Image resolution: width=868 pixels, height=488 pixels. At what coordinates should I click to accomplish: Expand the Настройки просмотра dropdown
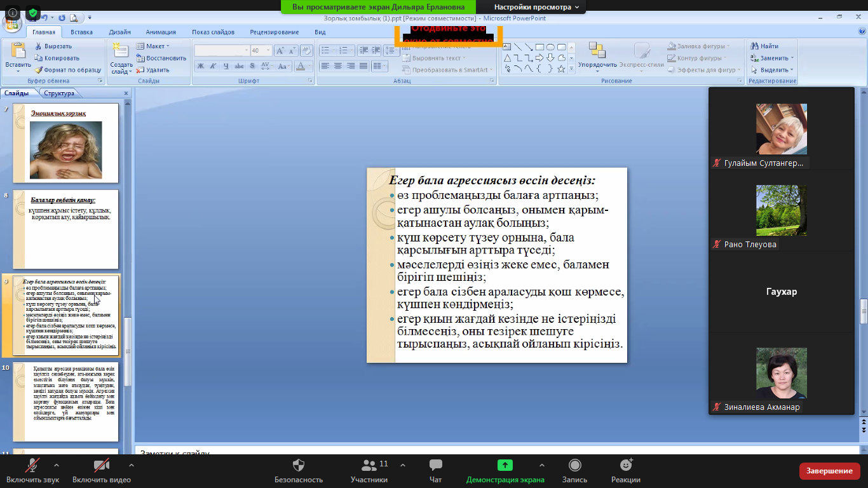pos(537,7)
